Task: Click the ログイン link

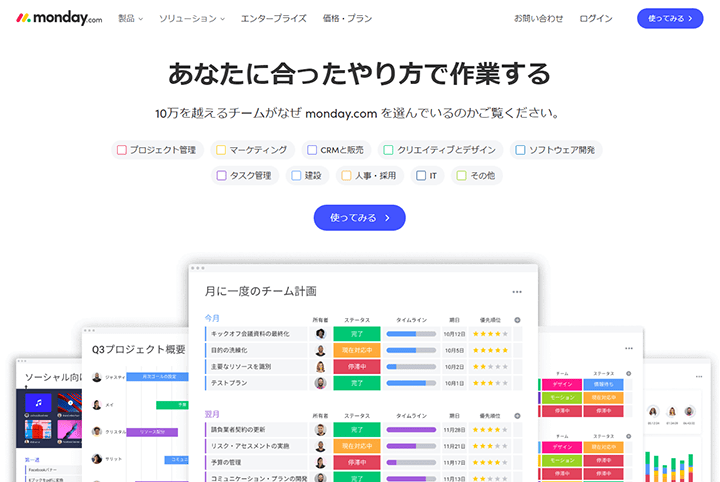Action: 596,18
